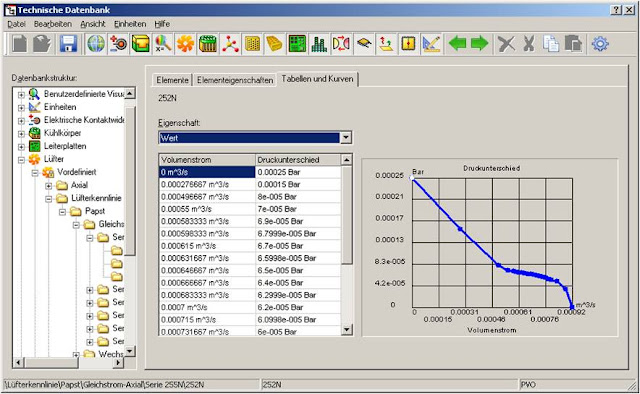640x394 pixels.
Task: Select the Tabellen und Kurven tab
Action: [318, 79]
